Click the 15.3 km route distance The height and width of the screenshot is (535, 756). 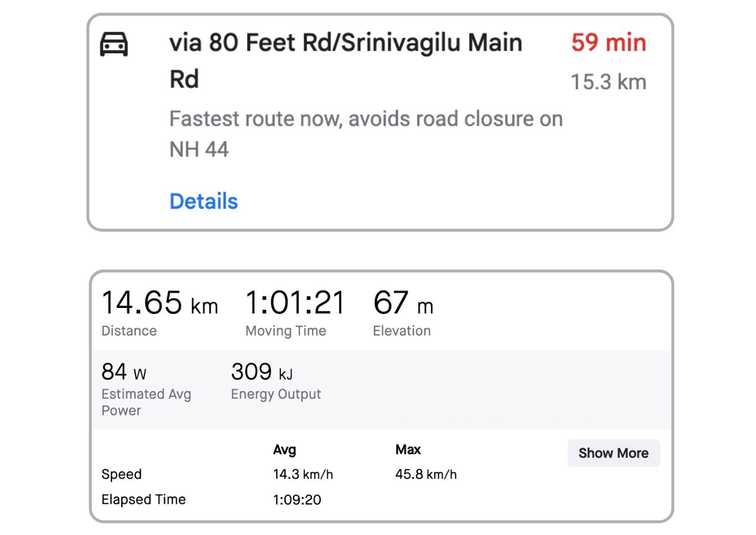pyautogui.click(x=608, y=82)
